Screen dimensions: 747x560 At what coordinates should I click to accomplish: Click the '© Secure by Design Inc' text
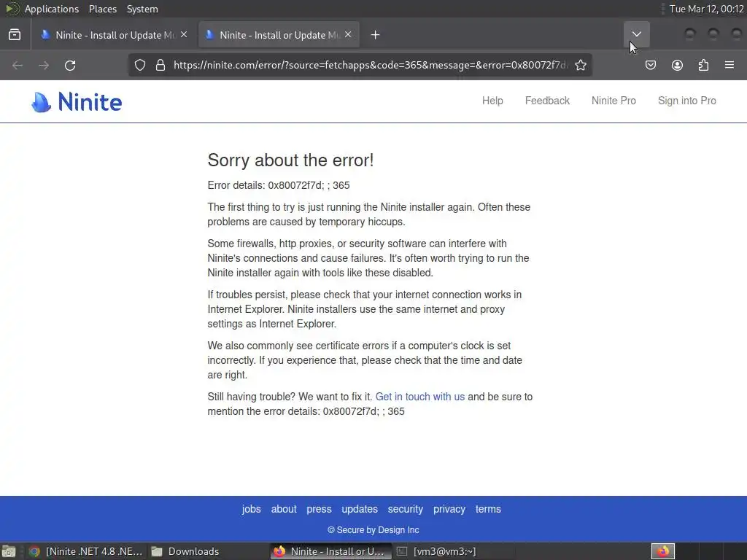point(373,530)
